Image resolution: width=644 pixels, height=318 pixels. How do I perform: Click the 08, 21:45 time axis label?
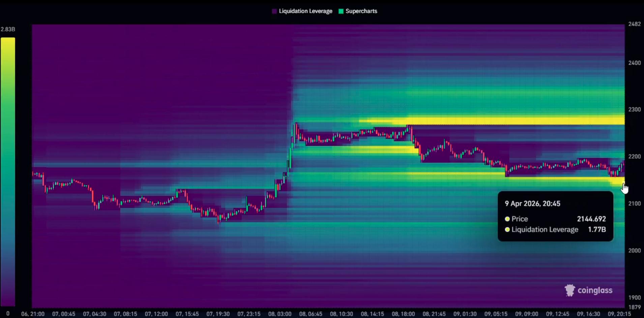(x=434, y=314)
